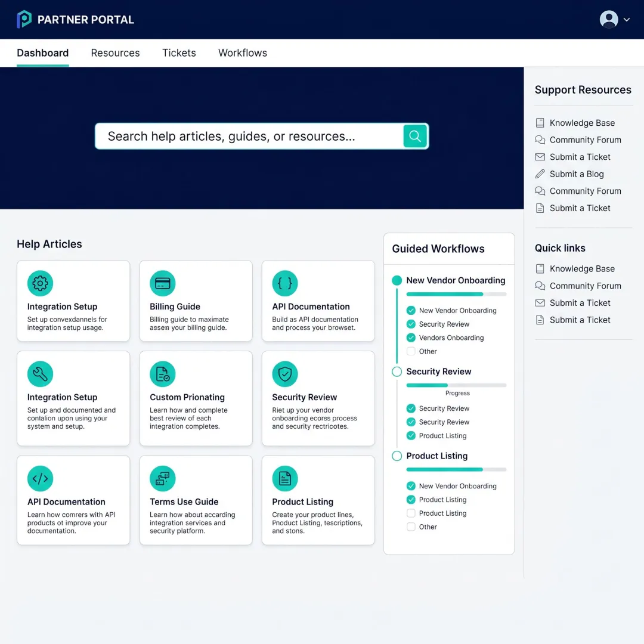Viewport: 644px width, 644px height.
Task: Click the Terms Use Guide icon
Action: coord(162,478)
